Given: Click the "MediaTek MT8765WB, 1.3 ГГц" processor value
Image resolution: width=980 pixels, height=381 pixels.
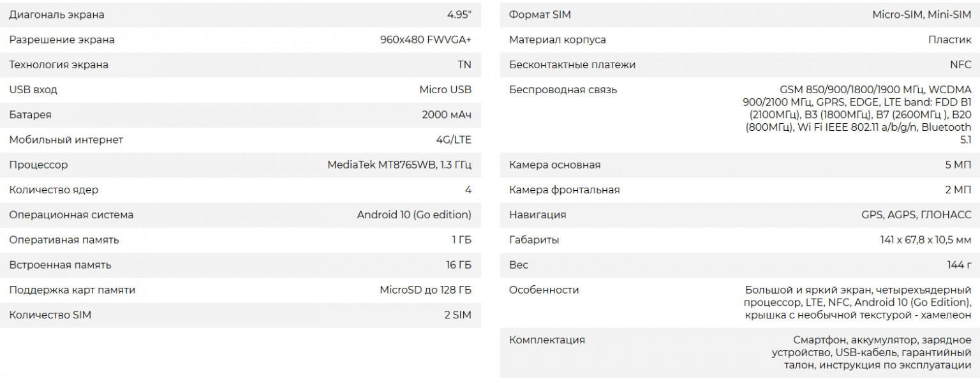Looking at the screenshot, I should pyautogui.click(x=399, y=165).
